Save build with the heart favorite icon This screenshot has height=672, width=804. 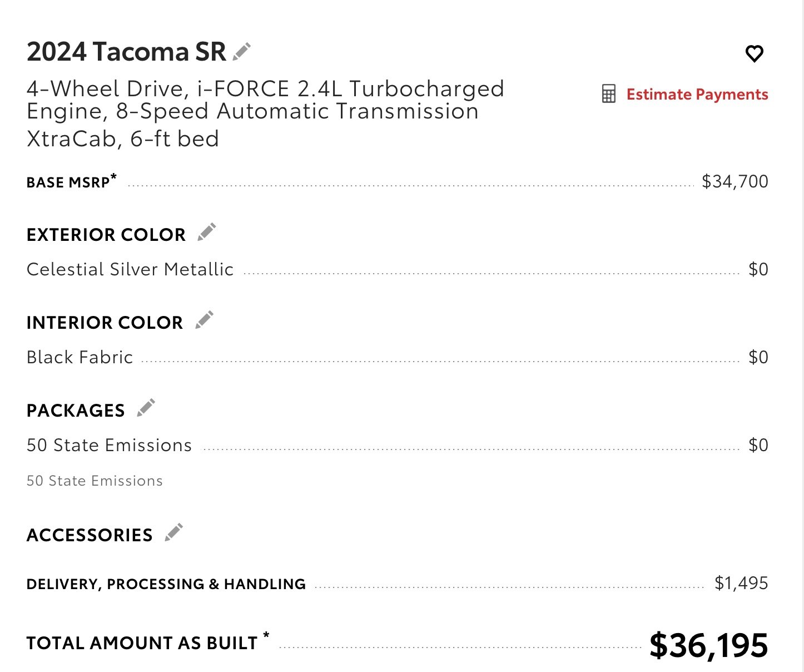(755, 54)
